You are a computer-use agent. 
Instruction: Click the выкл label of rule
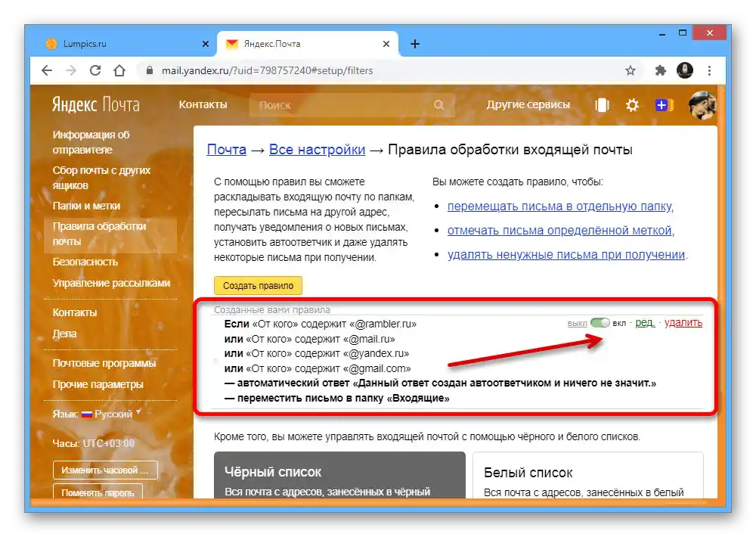tap(577, 323)
